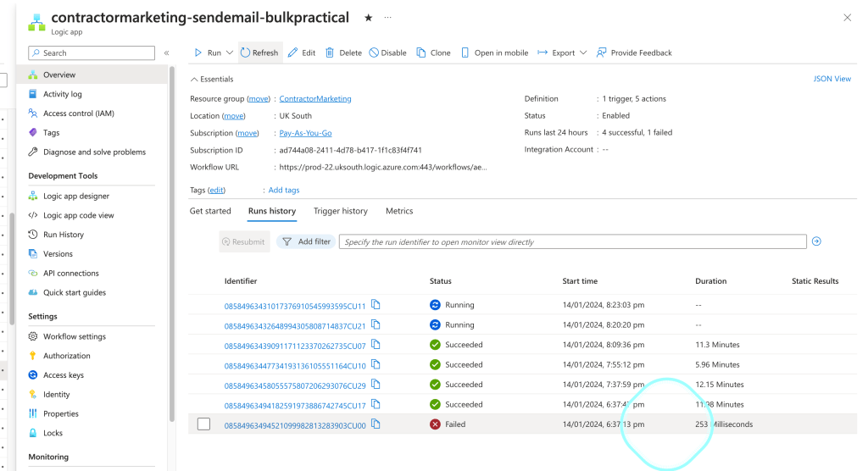The height and width of the screenshot is (471, 868).
Task: Select Runs history tab
Action: [272, 211]
